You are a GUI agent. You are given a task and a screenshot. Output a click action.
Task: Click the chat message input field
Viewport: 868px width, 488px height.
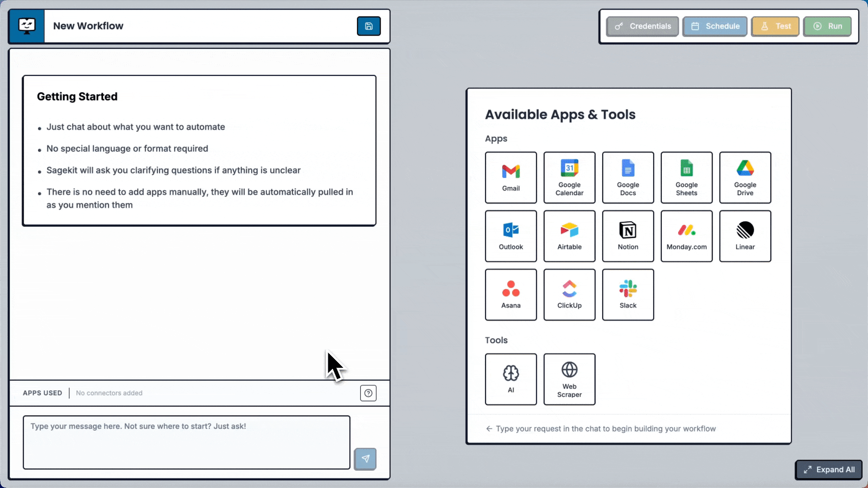click(x=186, y=442)
